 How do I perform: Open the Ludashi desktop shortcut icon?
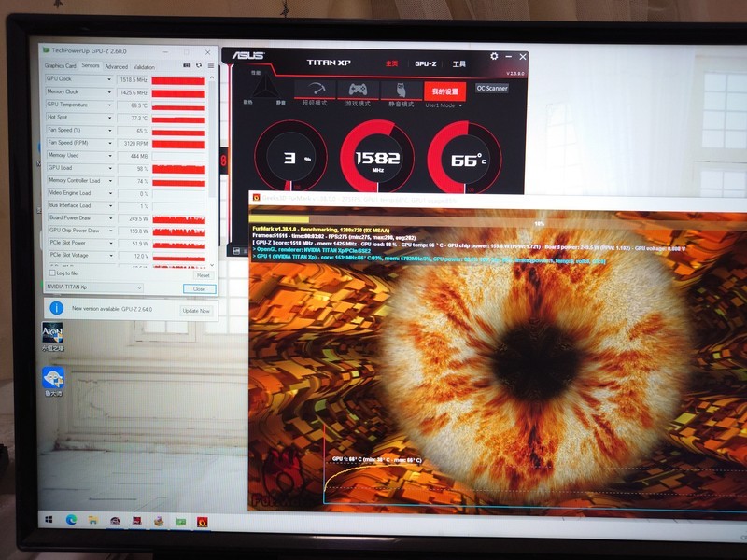coord(53,378)
